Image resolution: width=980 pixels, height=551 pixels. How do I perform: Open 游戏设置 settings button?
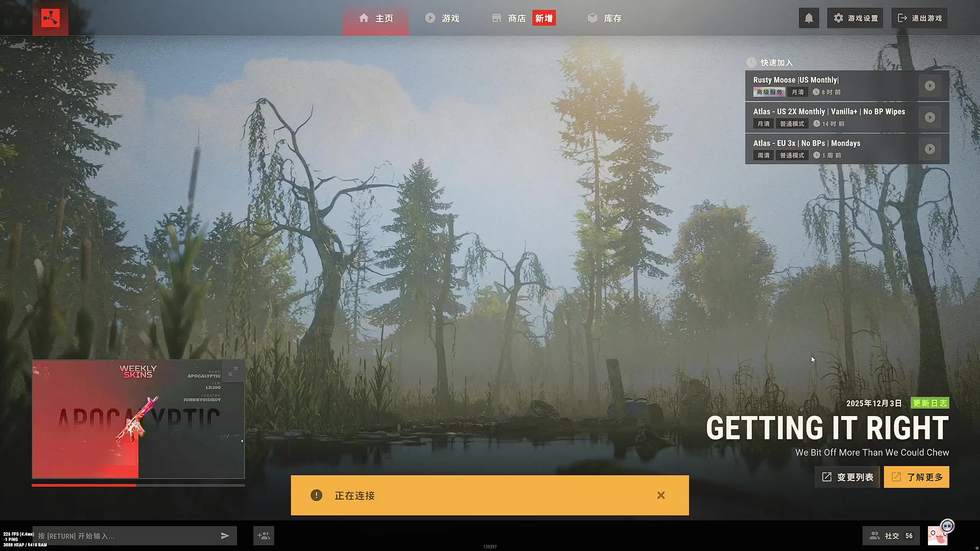tap(855, 18)
